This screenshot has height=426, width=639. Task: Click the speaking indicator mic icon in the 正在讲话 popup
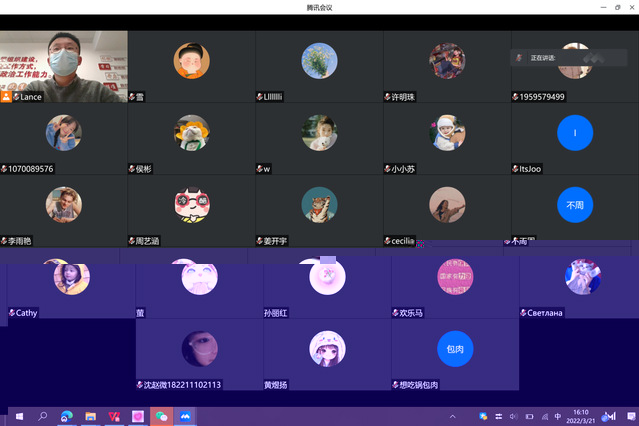coord(519,58)
